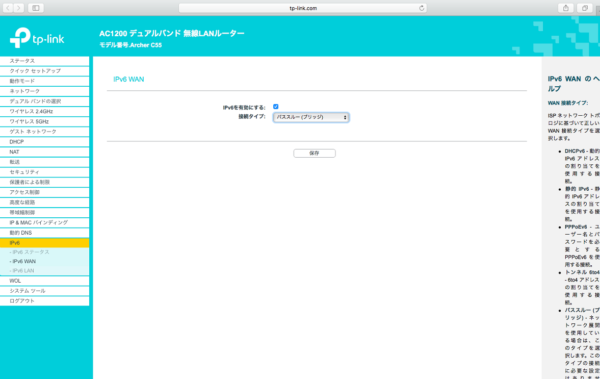This screenshot has width=600, height=379.
Task: Open クイック セットアップ menu item
Action: click(x=44, y=71)
